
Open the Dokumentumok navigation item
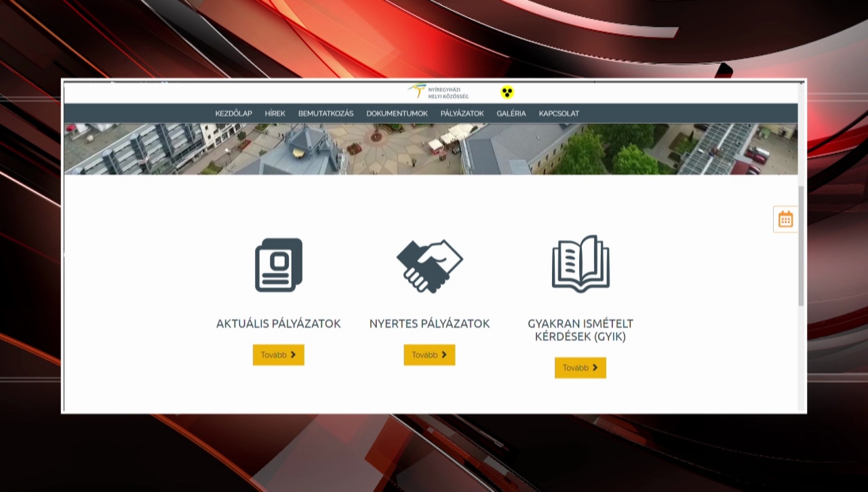[x=397, y=113]
